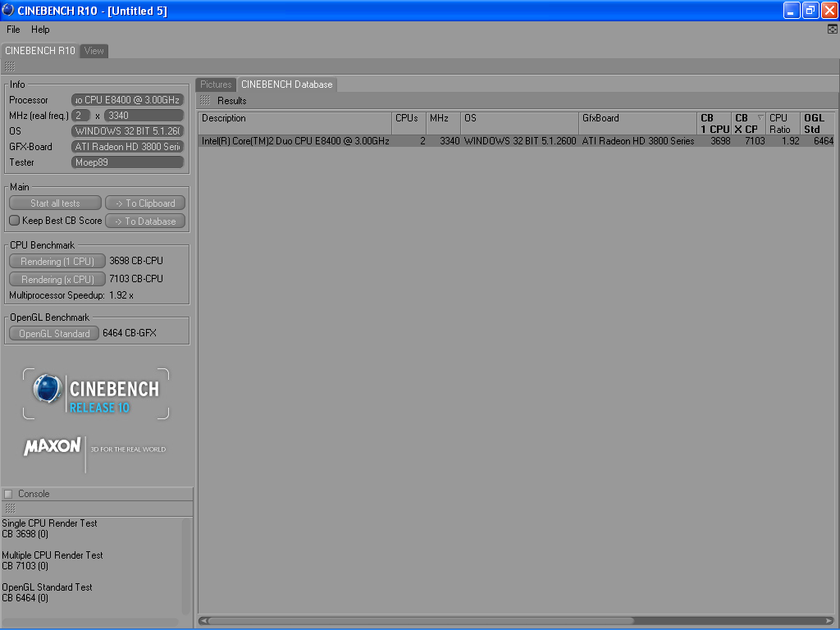
Task: Click the Multiprocessor Speedup 1.92 x value
Action: pyautogui.click(x=121, y=295)
